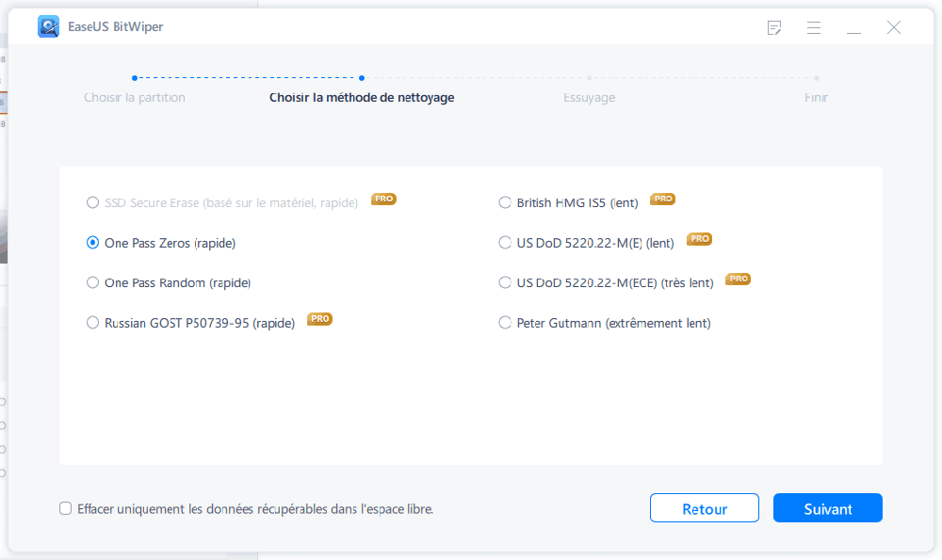Select the Peter Gutmann wipe method
This screenshot has width=942, height=560.
pyautogui.click(x=505, y=323)
